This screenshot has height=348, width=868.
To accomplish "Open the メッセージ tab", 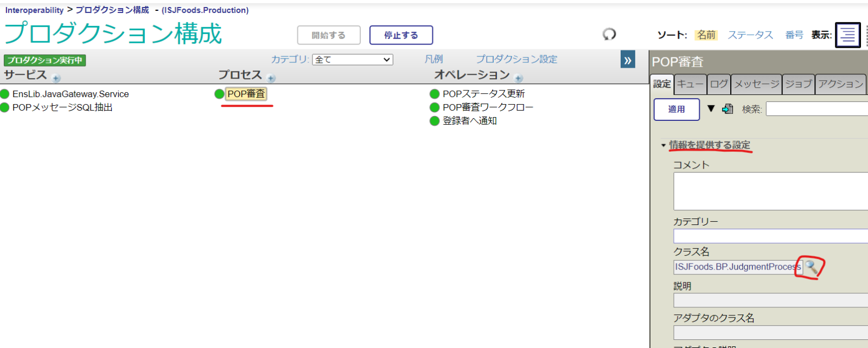I will pyautogui.click(x=756, y=84).
